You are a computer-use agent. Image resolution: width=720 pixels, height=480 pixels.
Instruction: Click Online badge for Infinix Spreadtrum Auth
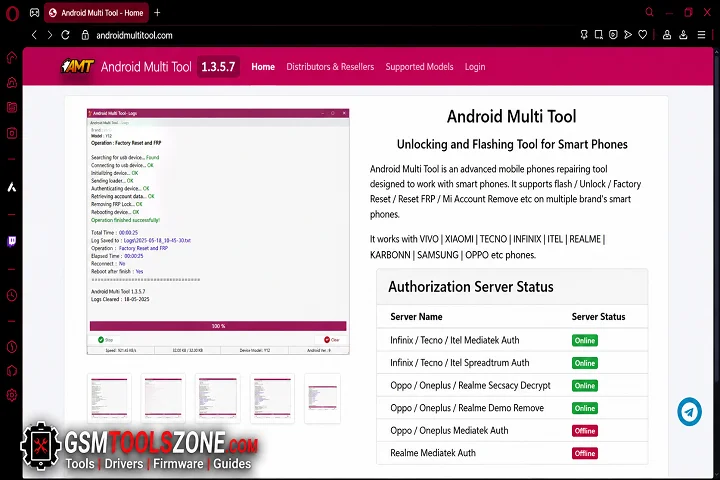click(585, 363)
